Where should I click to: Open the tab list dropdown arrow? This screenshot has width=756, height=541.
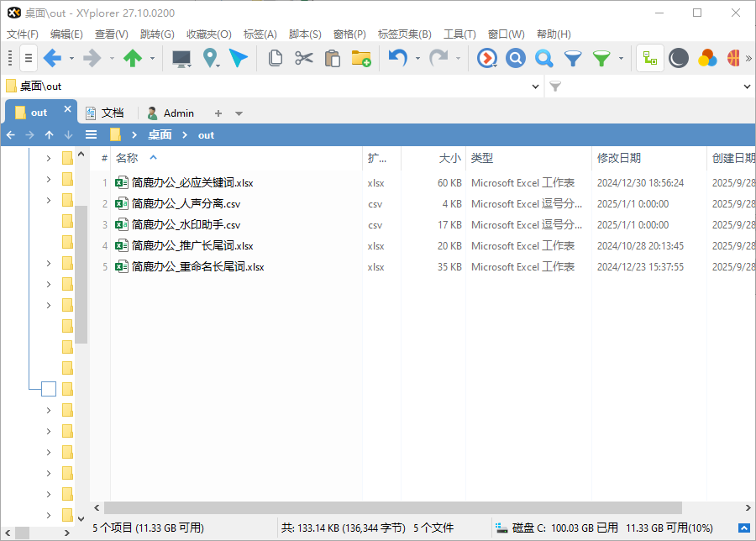click(x=239, y=113)
